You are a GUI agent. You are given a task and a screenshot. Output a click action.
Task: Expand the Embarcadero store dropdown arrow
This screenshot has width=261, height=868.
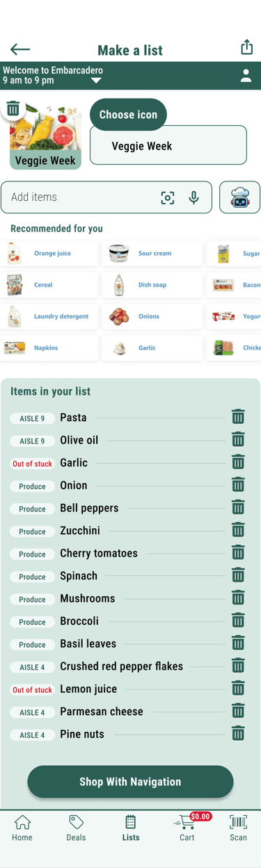[96, 81]
